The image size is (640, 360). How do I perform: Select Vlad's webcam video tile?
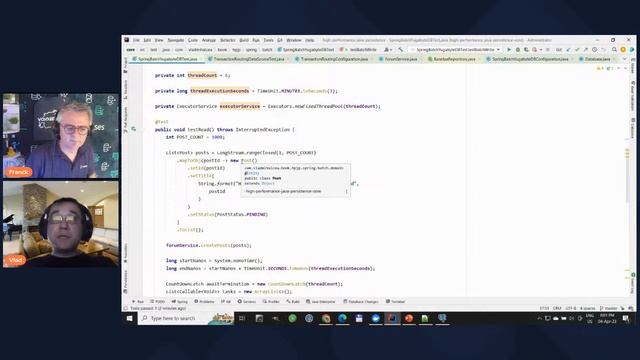tap(61, 224)
